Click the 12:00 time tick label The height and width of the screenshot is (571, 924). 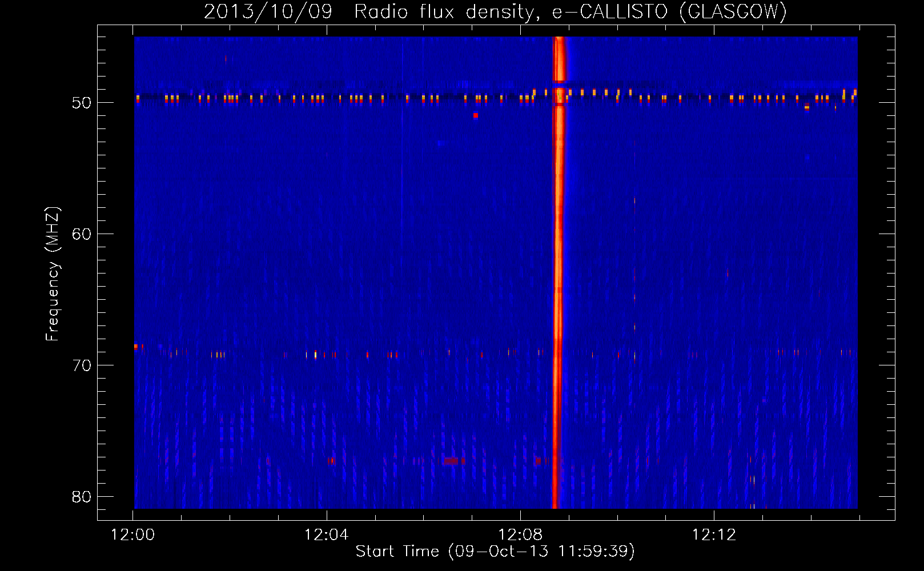[x=132, y=535]
